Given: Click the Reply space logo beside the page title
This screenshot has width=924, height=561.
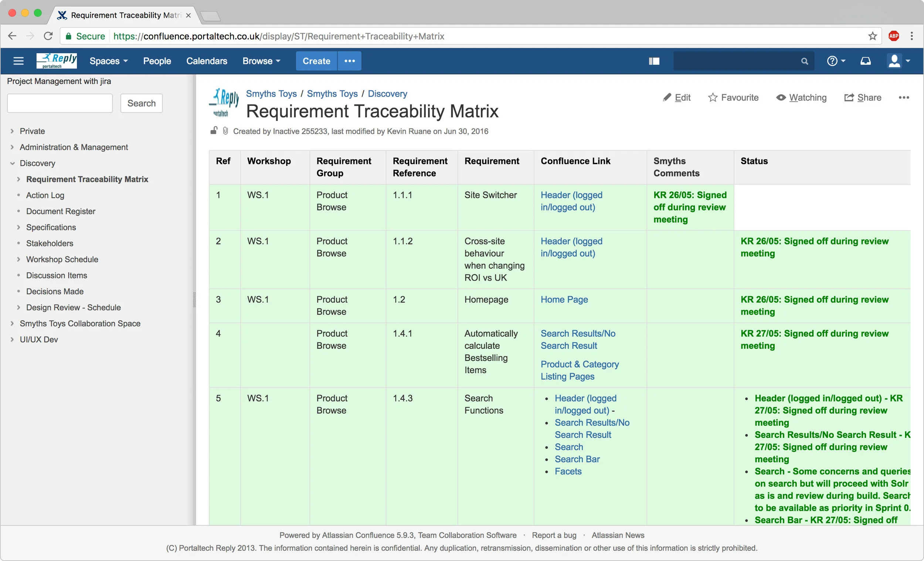Looking at the screenshot, I should tap(224, 103).
